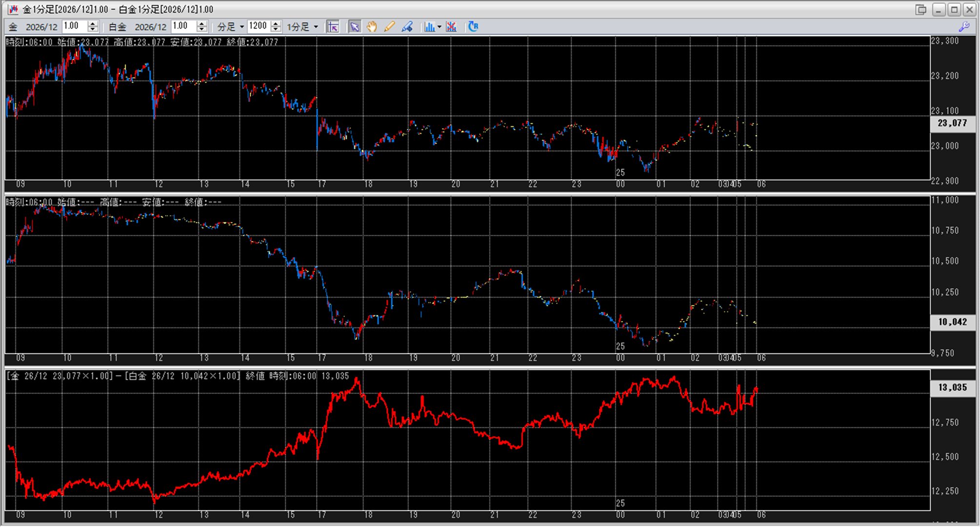The height and width of the screenshot is (527, 980).
Task: Click the 23,077 gold price label
Action: click(952, 123)
